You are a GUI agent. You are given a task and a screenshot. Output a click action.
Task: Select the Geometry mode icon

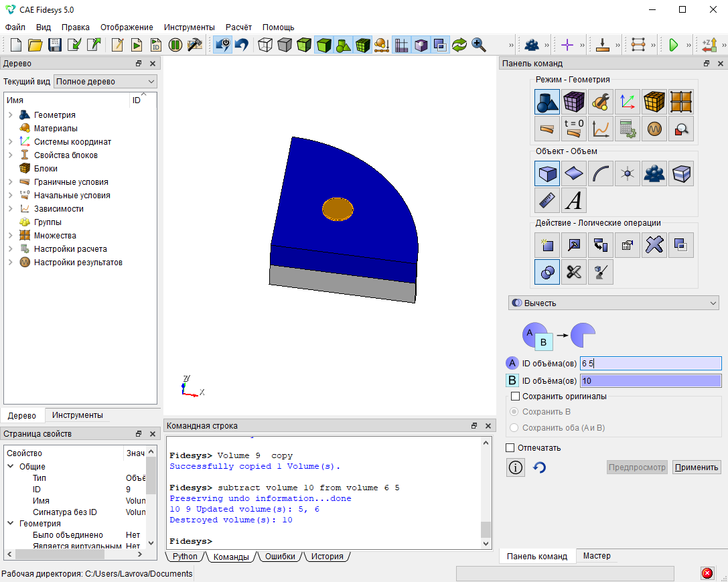pos(547,102)
